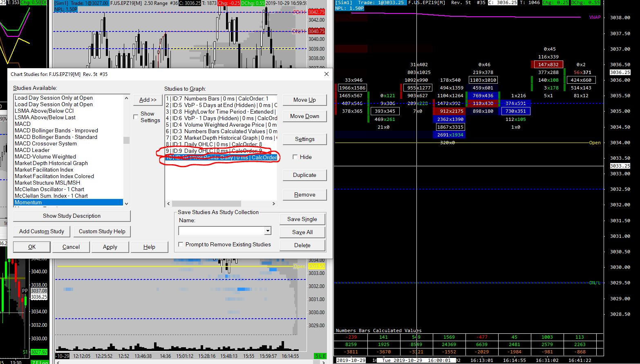Viewport: 640px width, 364px height.
Task: Select "ID:2 Market Depth Historical Graph" row
Action: point(221,138)
